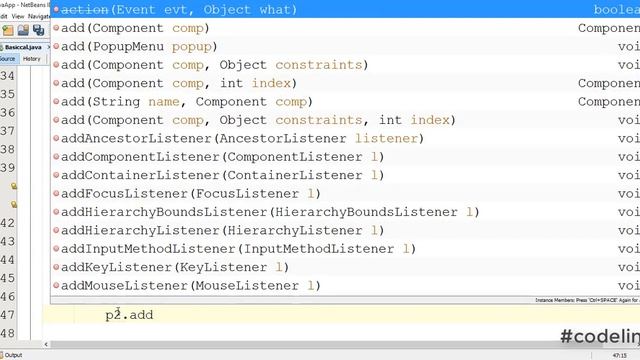Viewport: 640px width, 360px height.
Task: Choose add(Component comp) completion entry
Action: click(x=345, y=28)
